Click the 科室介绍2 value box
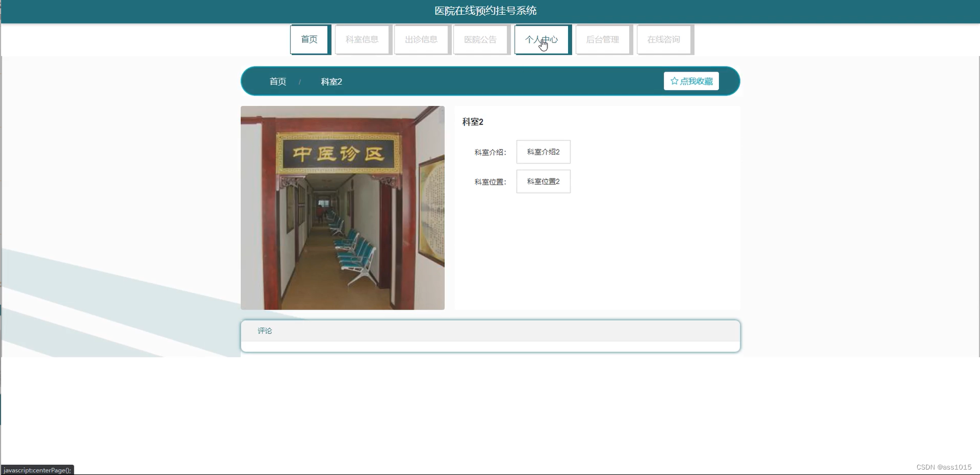The image size is (980, 475). 544,152
